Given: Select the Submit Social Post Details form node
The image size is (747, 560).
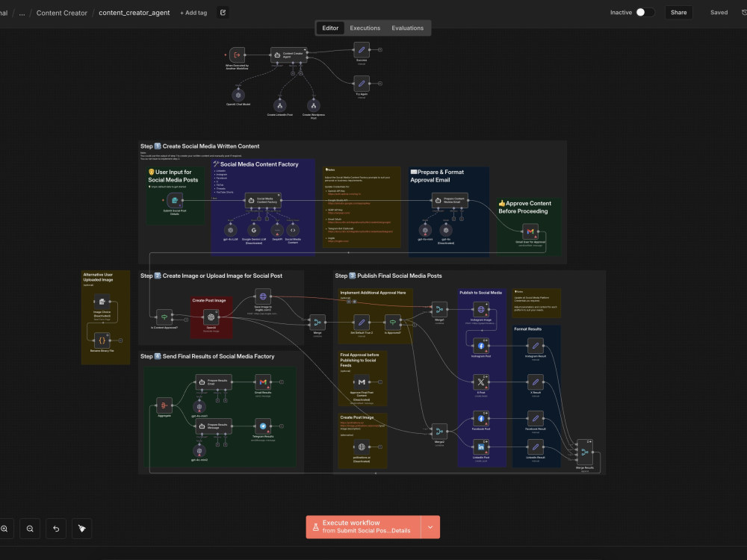Looking at the screenshot, I should click(175, 200).
